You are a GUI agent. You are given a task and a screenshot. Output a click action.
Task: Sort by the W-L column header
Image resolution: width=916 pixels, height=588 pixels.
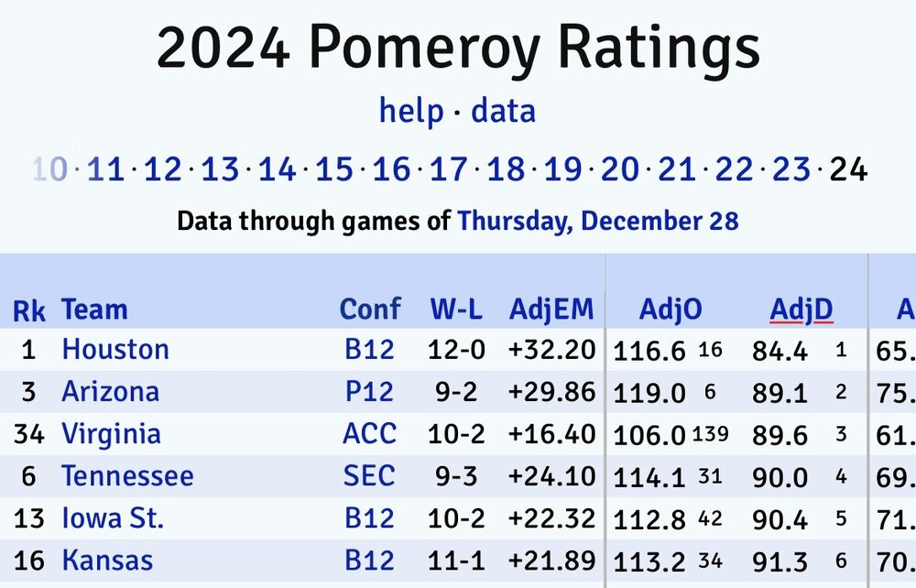pos(456,310)
